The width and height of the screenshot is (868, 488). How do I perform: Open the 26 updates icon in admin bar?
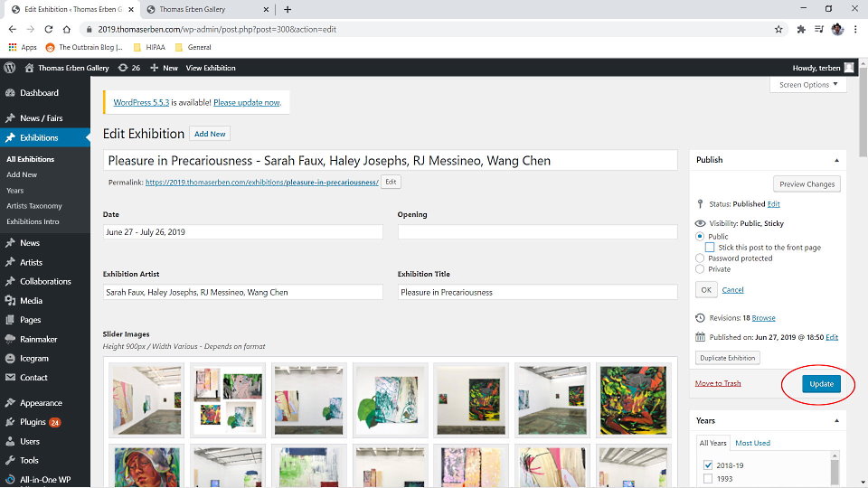[x=123, y=68]
